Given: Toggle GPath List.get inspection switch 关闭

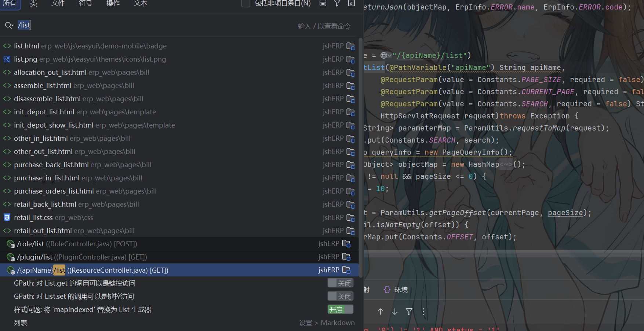Looking at the screenshot, I should [341, 283].
